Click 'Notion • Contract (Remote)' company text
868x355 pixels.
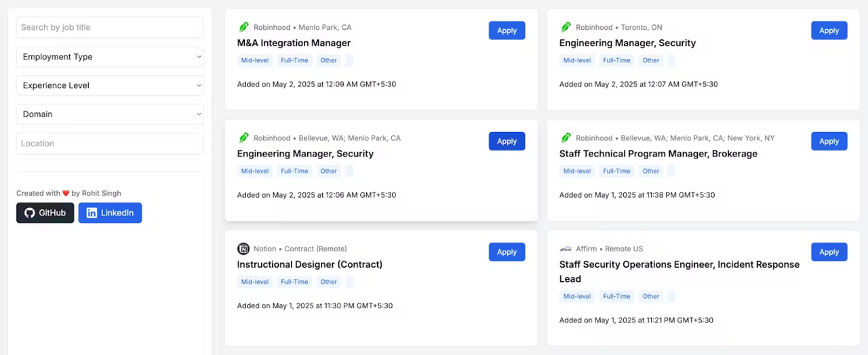click(x=300, y=249)
